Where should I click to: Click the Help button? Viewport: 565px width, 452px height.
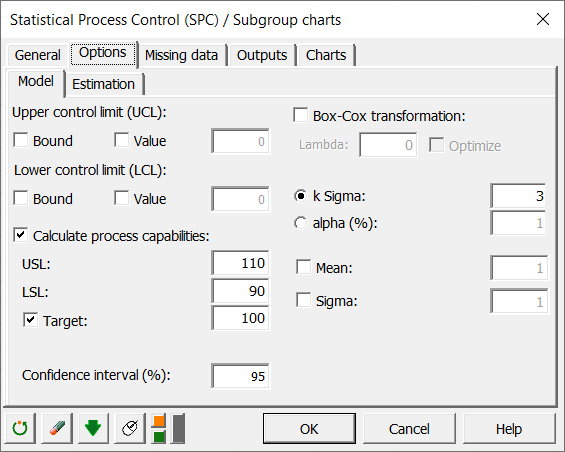509,429
